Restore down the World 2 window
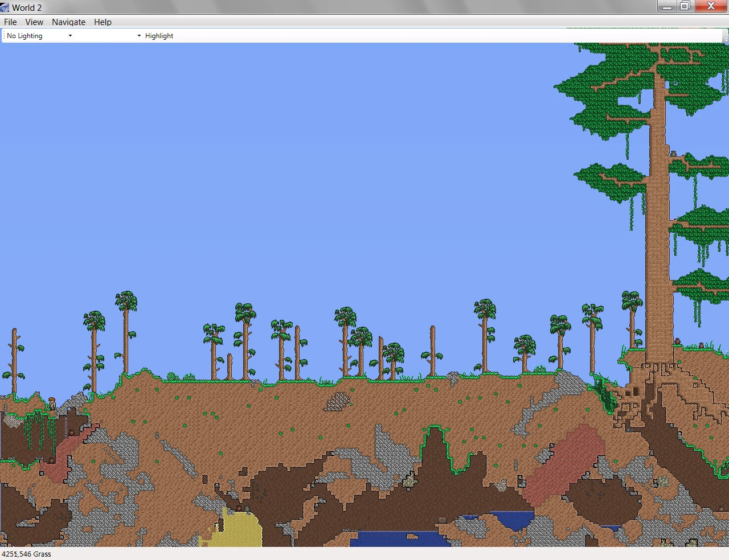Screen dimensions: 729x560 click(x=685, y=6)
